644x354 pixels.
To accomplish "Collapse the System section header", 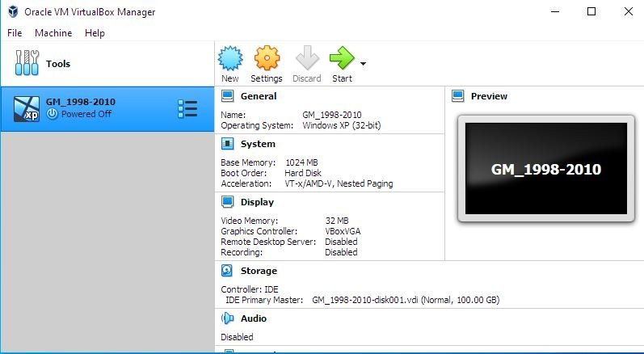I will pyautogui.click(x=257, y=144).
